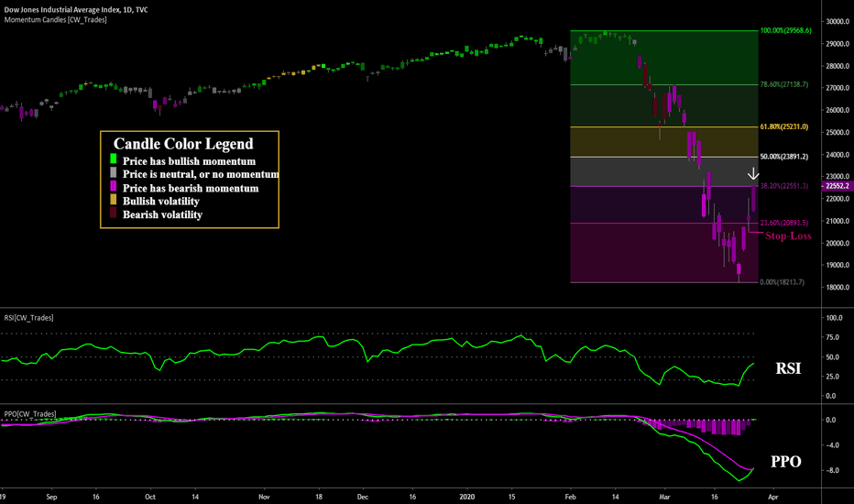Click 'Bearish volatility' legend text
Image resolution: width=854 pixels, height=504 pixels.
coord(162,214)
